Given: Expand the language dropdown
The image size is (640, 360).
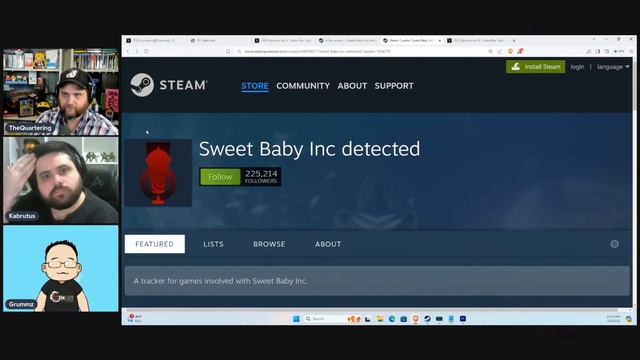Looking at the screenshot, I should click(613, 67).
